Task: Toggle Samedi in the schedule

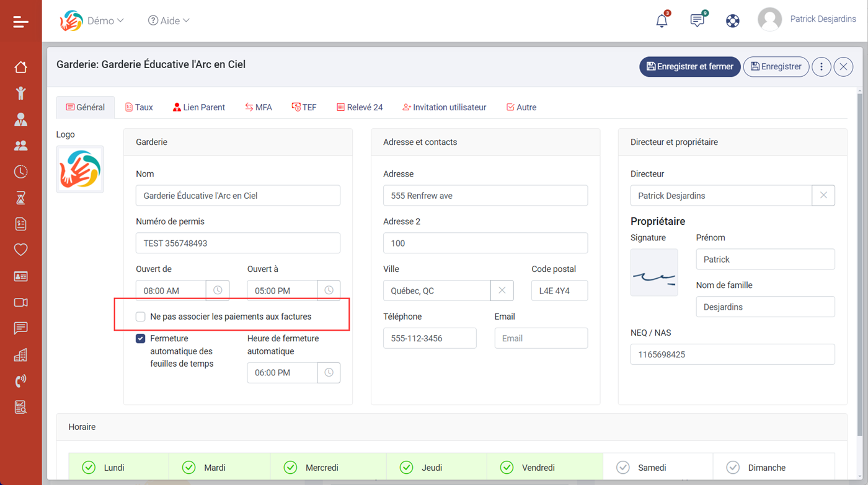Action: pos(623,468)
